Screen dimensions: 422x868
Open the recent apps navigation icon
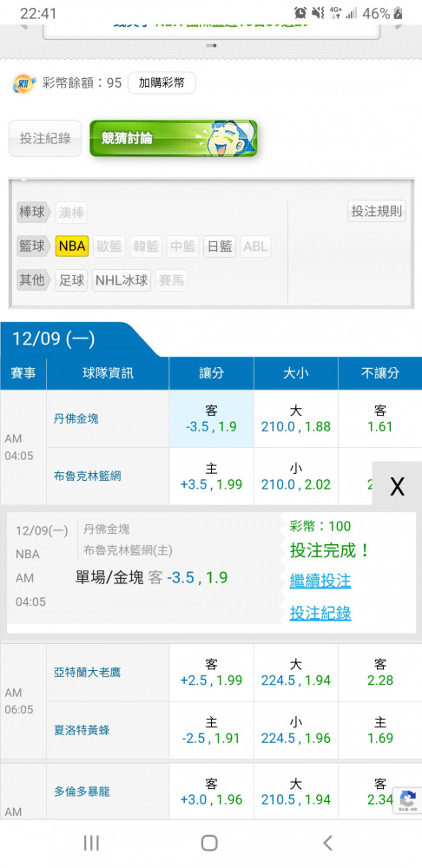[91, 843]
